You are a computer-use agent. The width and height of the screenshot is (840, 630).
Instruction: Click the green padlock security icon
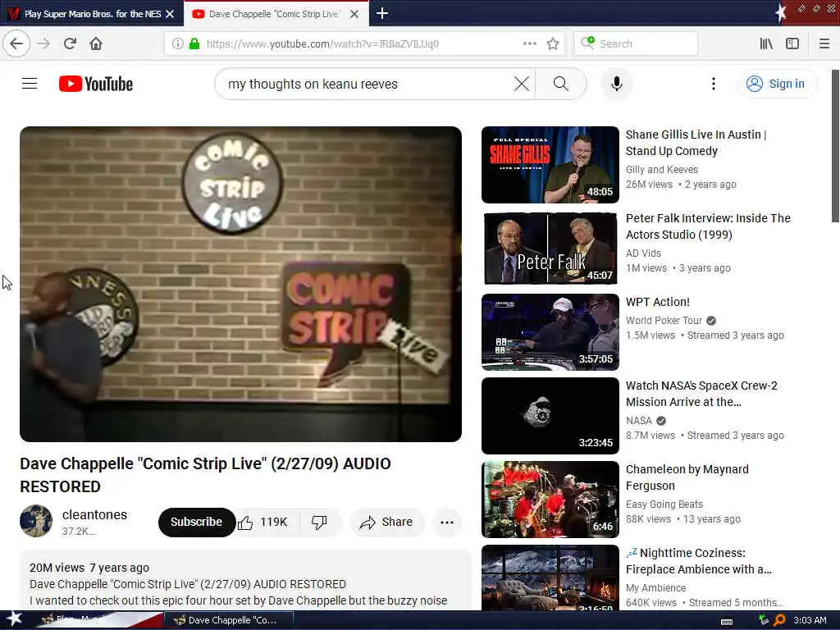194,43
